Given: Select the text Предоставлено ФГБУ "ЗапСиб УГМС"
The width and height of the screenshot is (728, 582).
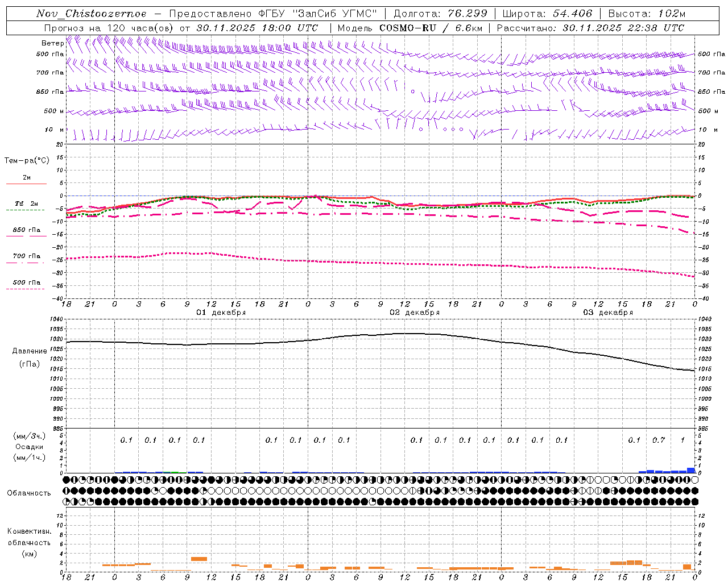Looking at the screenshot, I should (274, 14).
